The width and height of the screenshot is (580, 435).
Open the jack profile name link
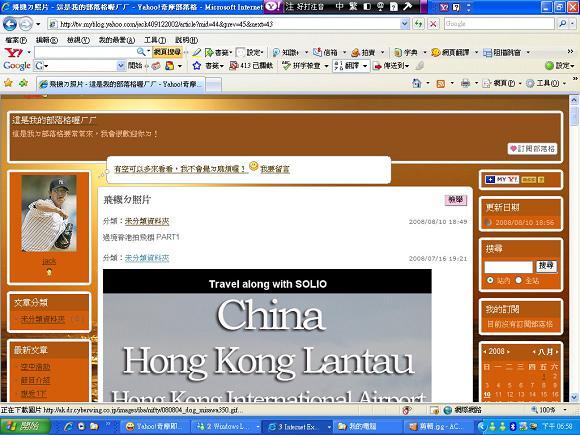click(49, 262)
